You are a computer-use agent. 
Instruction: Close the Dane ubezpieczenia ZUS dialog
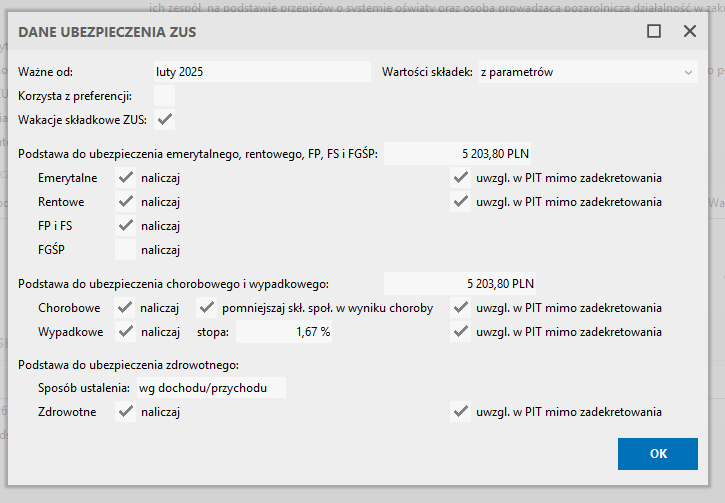click(x=689, y=31)
